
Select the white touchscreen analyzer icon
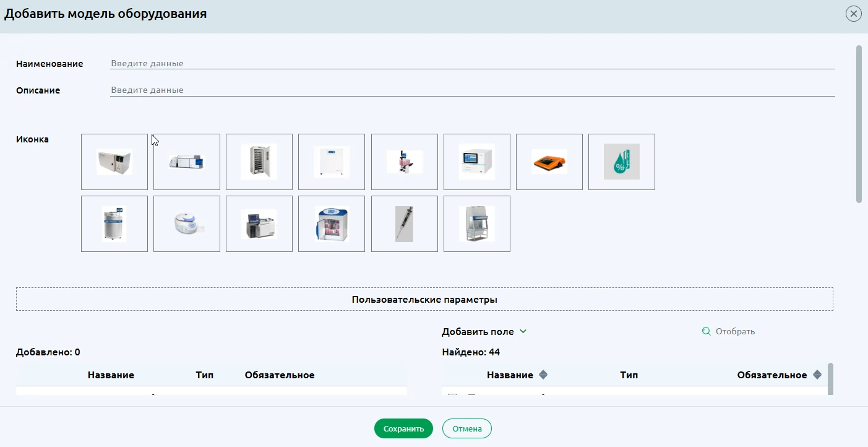click(x=477, y=162)
